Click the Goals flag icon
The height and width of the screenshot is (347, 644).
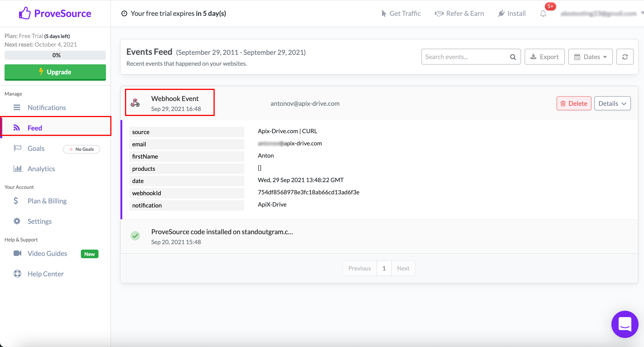coord(17,148)
